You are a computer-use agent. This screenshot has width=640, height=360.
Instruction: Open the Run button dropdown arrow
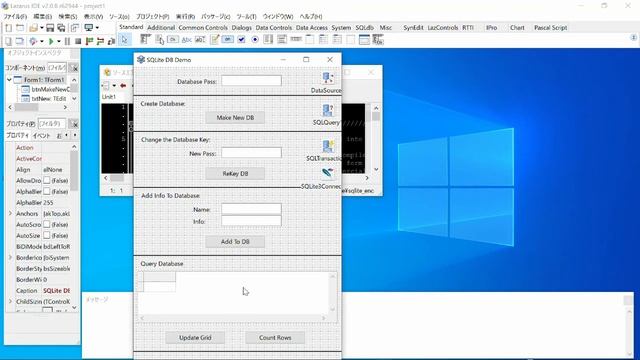pos(58,42)
